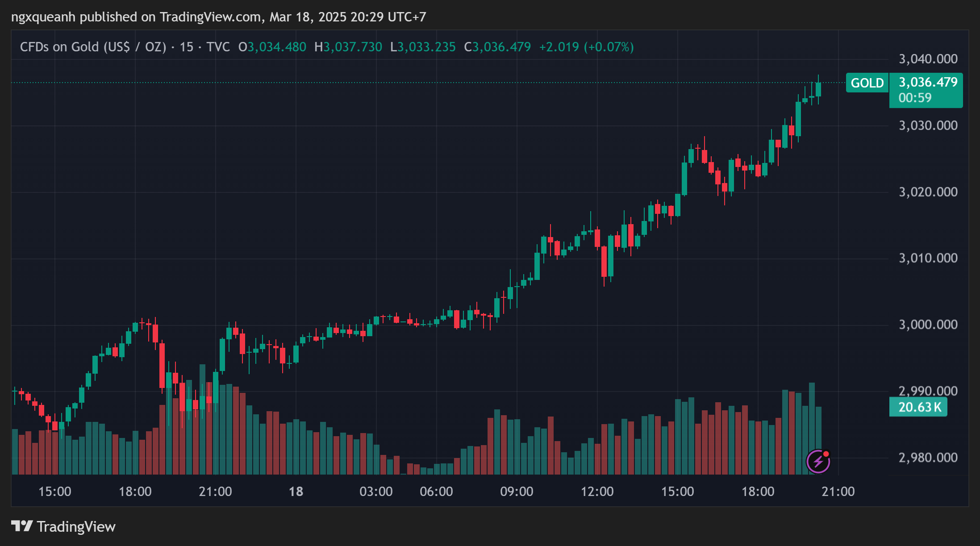Select the 21:00 rightmost time label
Screen dimensions: 980x546
838,492
